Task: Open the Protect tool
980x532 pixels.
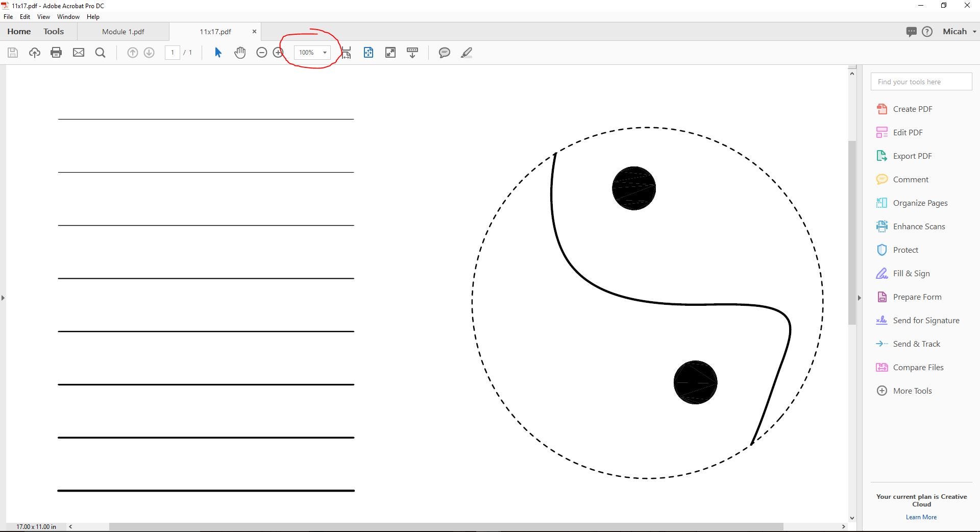Action: pyautogui.click(x=897, y=250)
